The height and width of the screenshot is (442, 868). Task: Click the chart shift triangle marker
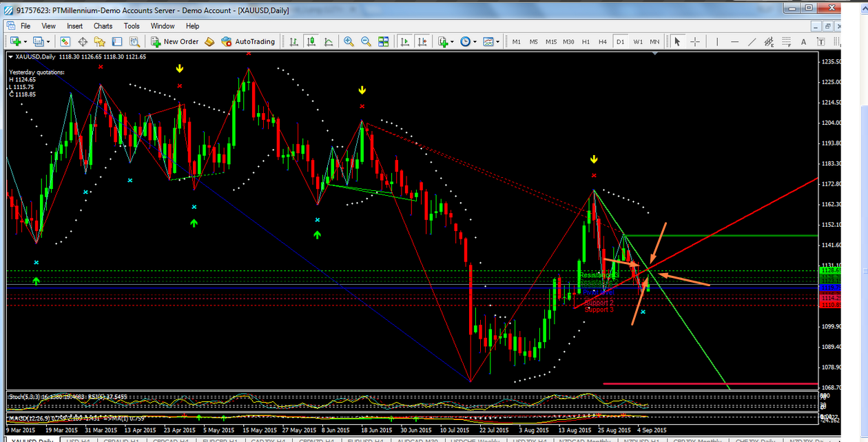[654, 53]
